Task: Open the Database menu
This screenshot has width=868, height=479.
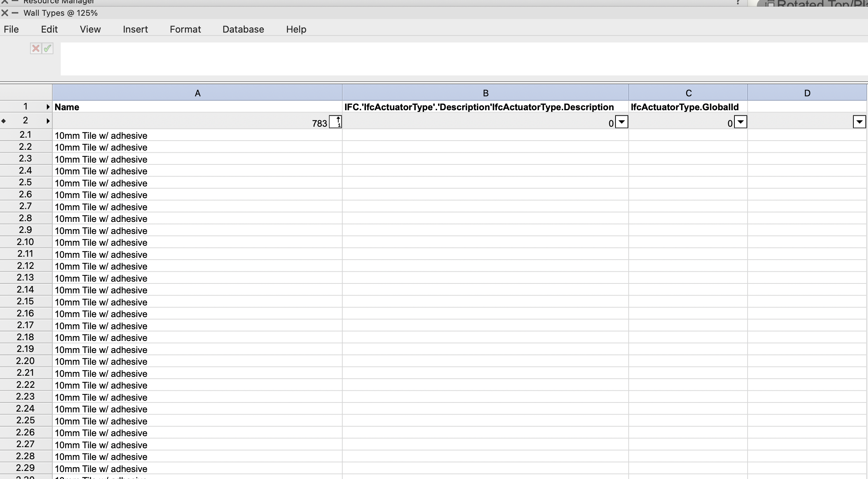Action: click(243, 29)
